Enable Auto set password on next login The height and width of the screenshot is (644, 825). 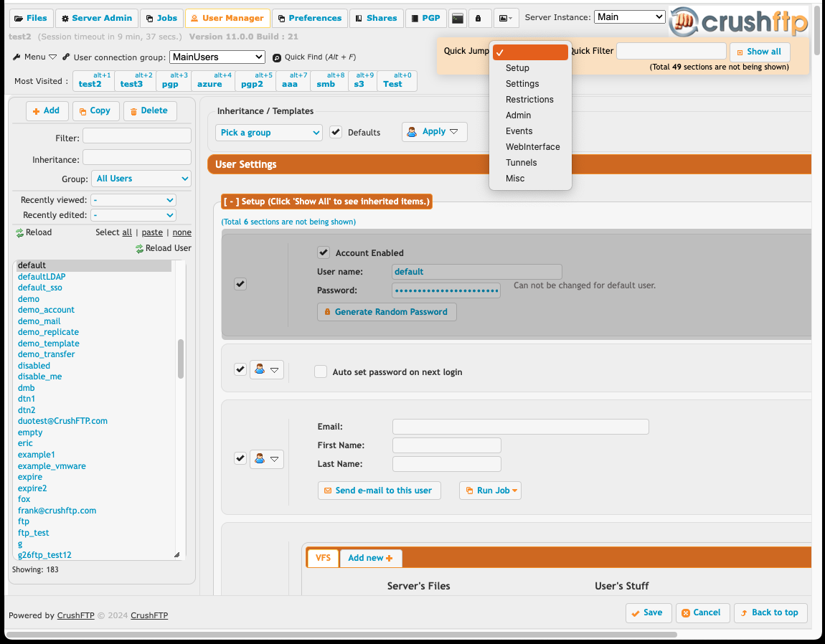coord(320,371)
